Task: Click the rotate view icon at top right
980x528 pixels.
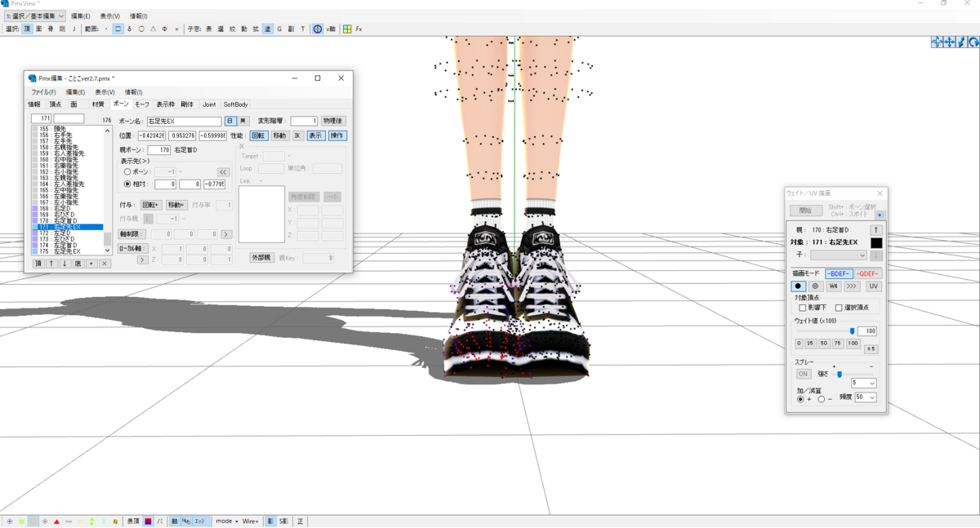Action: pos(973,42)
